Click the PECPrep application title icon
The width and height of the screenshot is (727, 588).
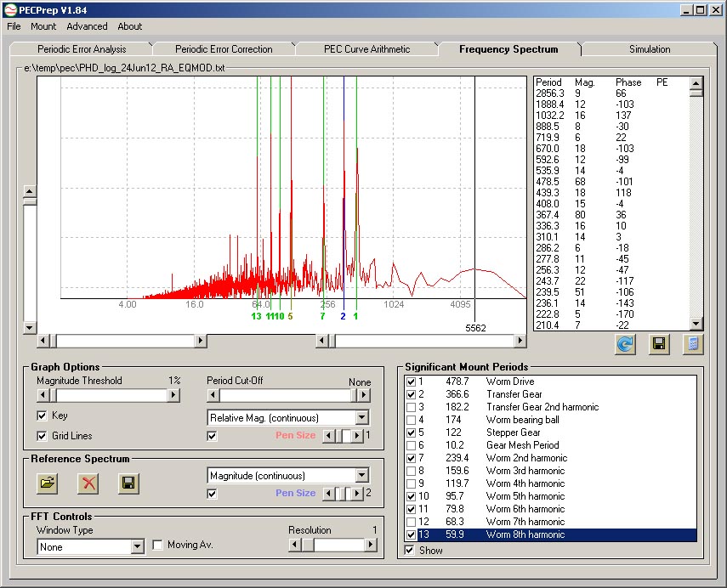click(10, 9)
